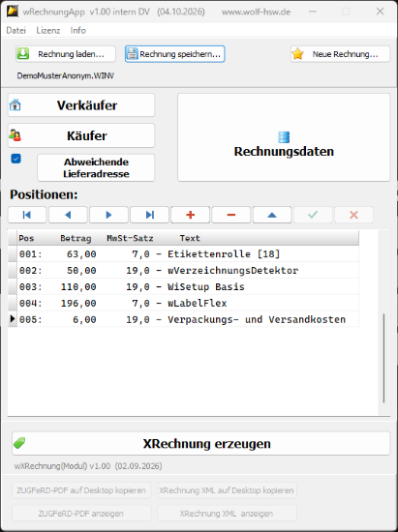Viewport: 398px width, 532px height.
Task: Open Rechnungsdaten panel
Action: pos(284,137)
